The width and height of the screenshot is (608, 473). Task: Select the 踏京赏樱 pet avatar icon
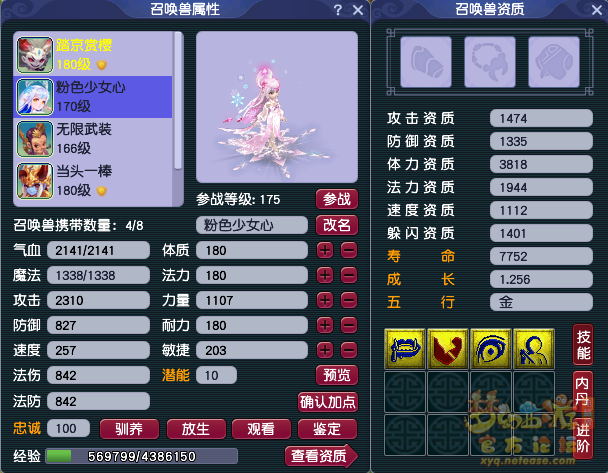(35, 55)
